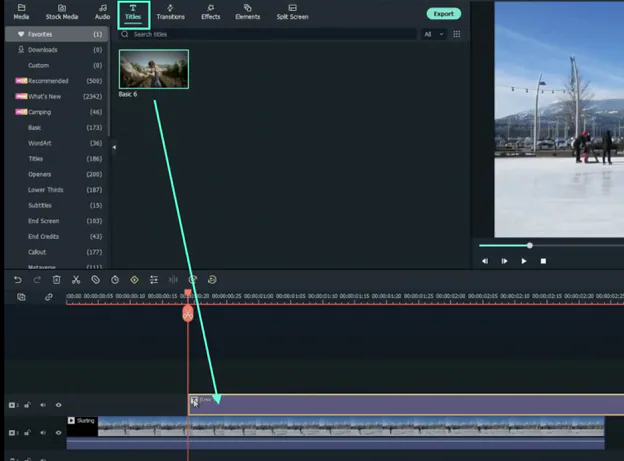Open the Effects tab

pyautogui.click(x=211, y=12)
